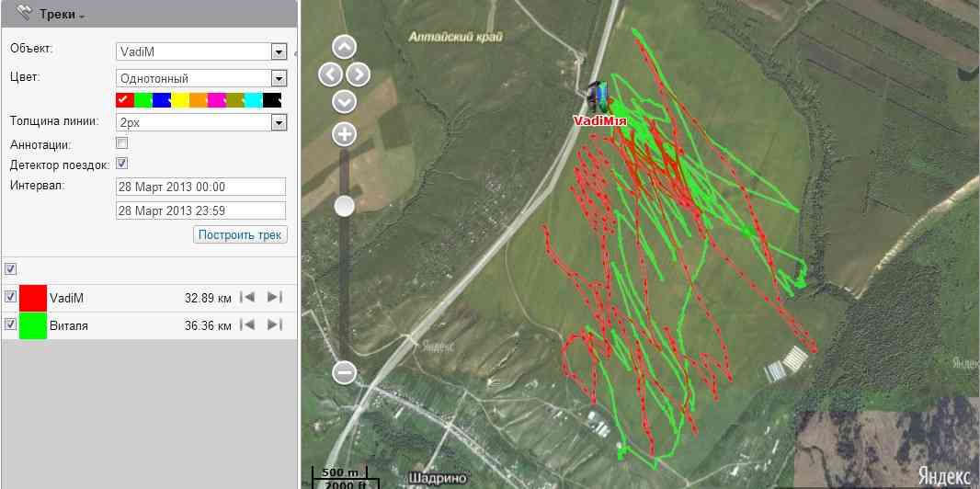Zoom in with the plus button
Viewport: 980px width, 489px height.
pos(344,135)
